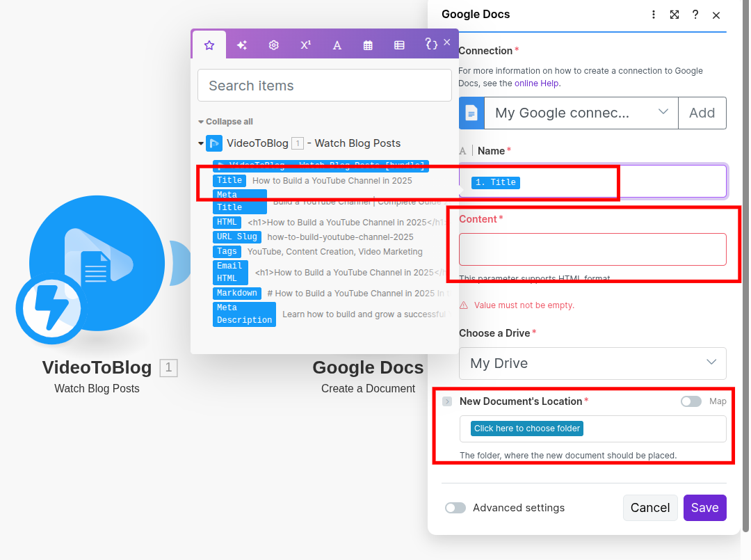The width and height of the screenshot is (751, 560).
Task: Select the VideoToBlog module on canvas
Action: pyautogui.click(x=97, y=263)
